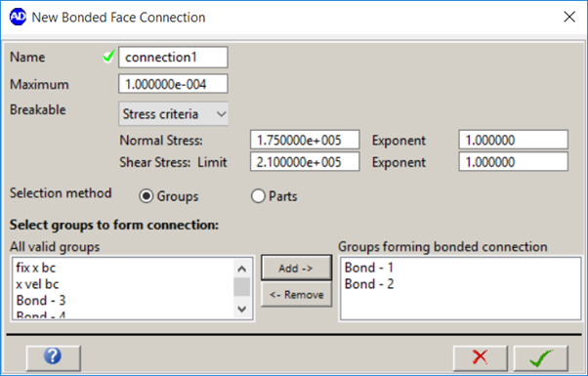Screen dimensions: 588x376
Task: Click the Normal Stress limit field
Action: (305, 140)
